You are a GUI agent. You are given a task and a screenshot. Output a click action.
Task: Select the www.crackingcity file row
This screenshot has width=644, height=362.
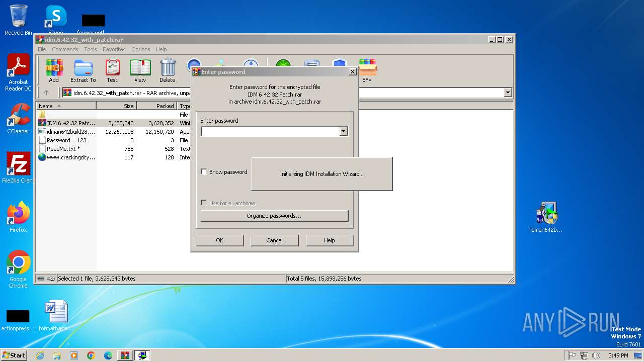click(x=113, y=157)
